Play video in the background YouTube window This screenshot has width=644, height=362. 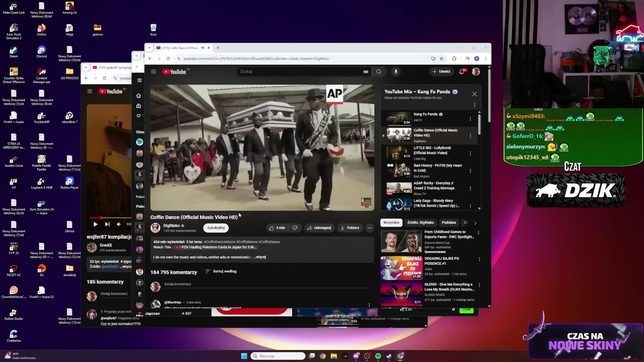pyautogui.click(x=95, y=224)
